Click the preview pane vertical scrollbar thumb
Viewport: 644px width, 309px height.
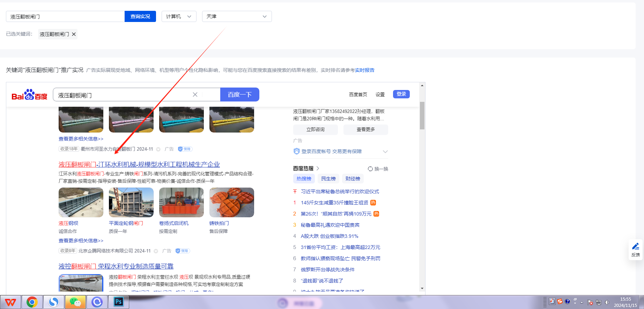tap(422, 115)
